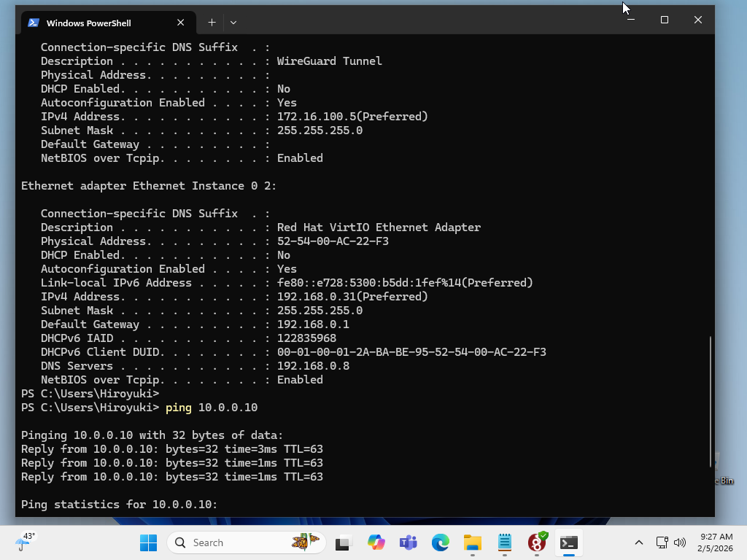Open Task View from taskbar
The width and height of the screenshot is (747, 560).
pyautogui.click(x=344, y=542)
